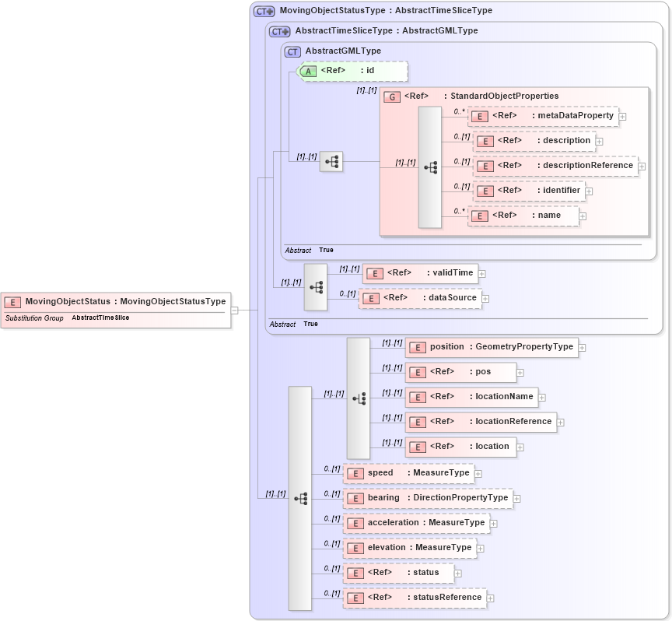
Task: Click sequence compositor inside AbstractGMLType
Action: [331, 162]
